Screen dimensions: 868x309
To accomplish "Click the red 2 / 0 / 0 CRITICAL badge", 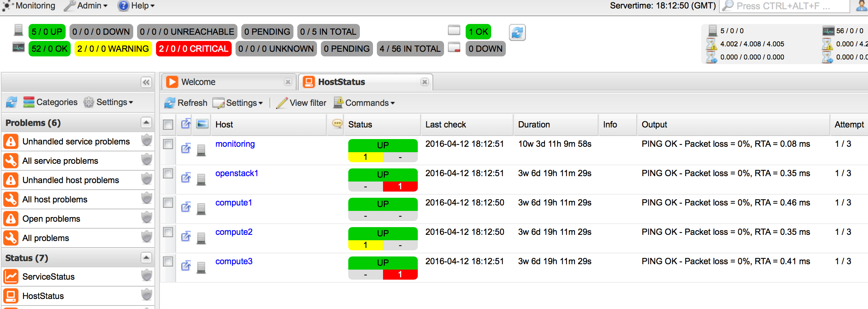I will pyautogui.click(x=194, y=49).
